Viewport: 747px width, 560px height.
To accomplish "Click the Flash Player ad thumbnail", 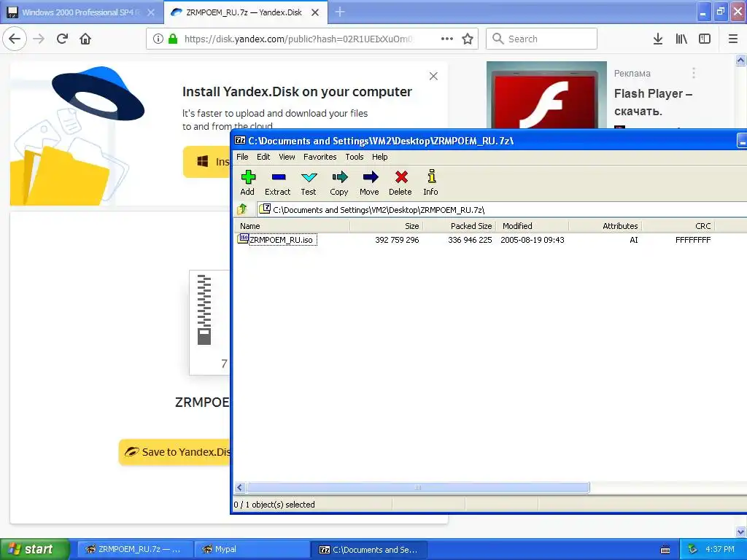I will [546, 96].
